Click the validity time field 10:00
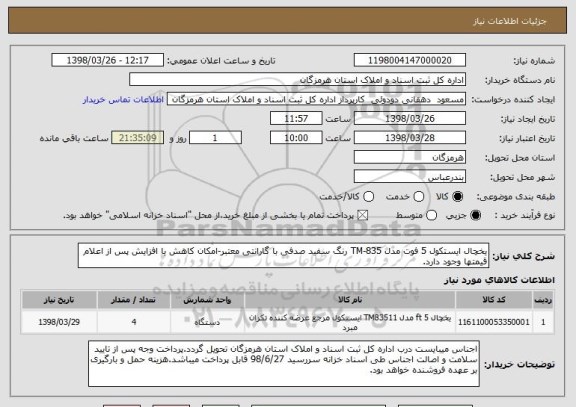This screenshot has height=407, width=576. (296, 138)
